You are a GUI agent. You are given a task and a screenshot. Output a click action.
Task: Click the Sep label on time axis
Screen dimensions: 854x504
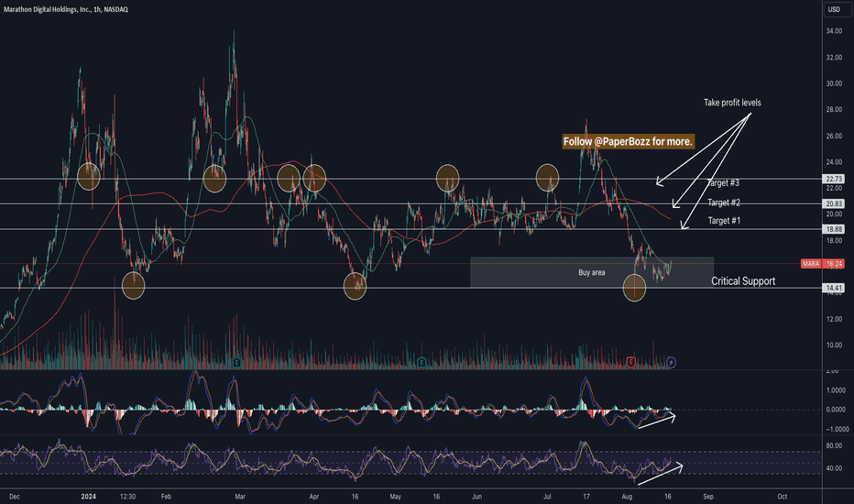(x=708, y=497)
